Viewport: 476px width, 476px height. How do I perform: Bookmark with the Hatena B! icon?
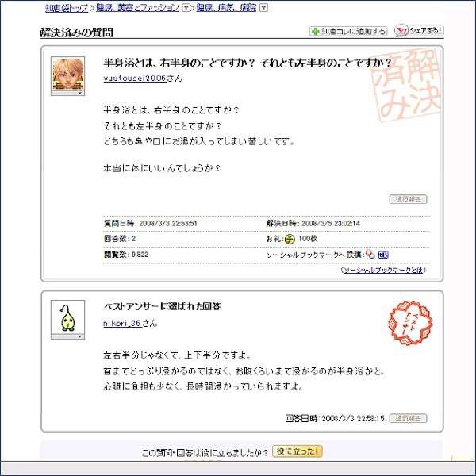click(x=383, y=255)
